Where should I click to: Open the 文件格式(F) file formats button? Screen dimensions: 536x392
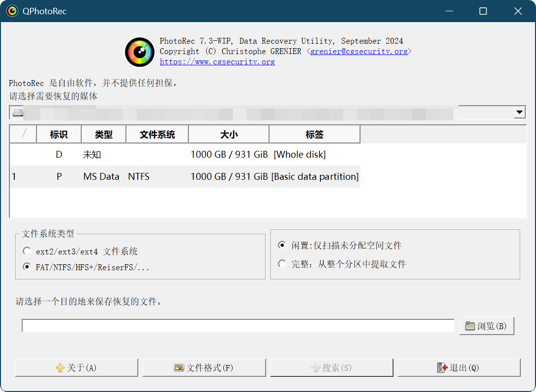click(x=204, y=367)
